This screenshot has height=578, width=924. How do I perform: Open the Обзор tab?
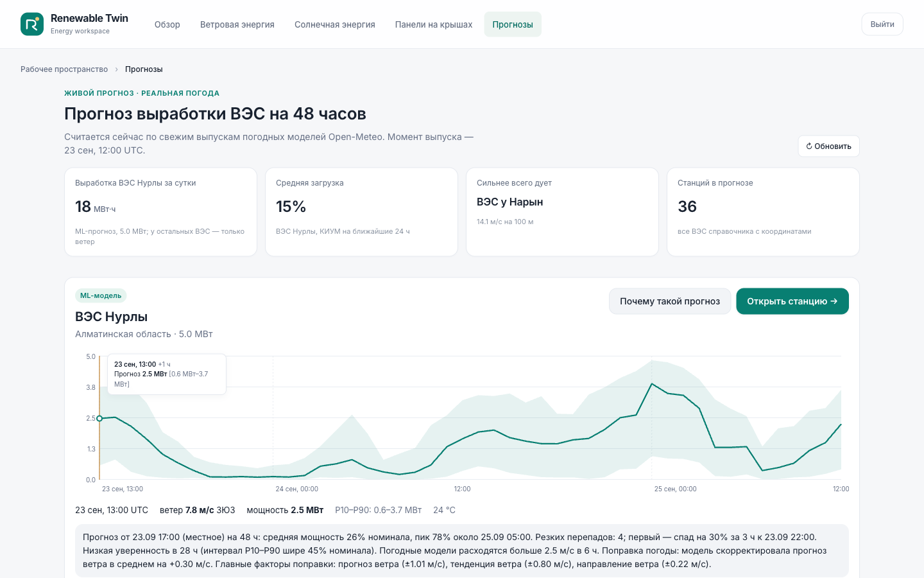pyautogui.click(x=167, y=24)
